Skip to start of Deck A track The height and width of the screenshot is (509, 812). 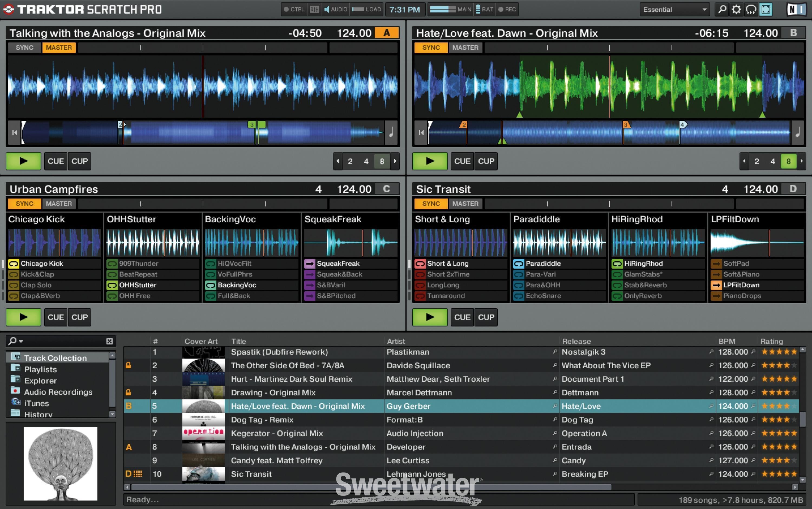click(14, 133)
